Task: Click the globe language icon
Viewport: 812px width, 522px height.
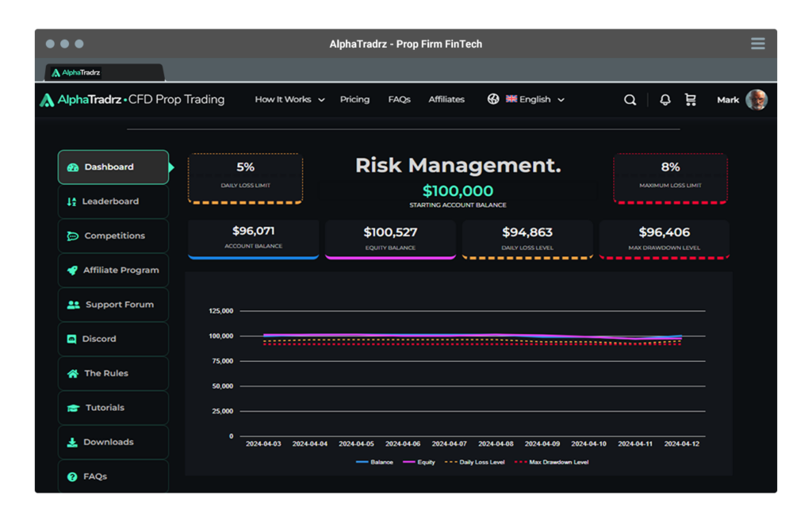Action: click(493, 99)
